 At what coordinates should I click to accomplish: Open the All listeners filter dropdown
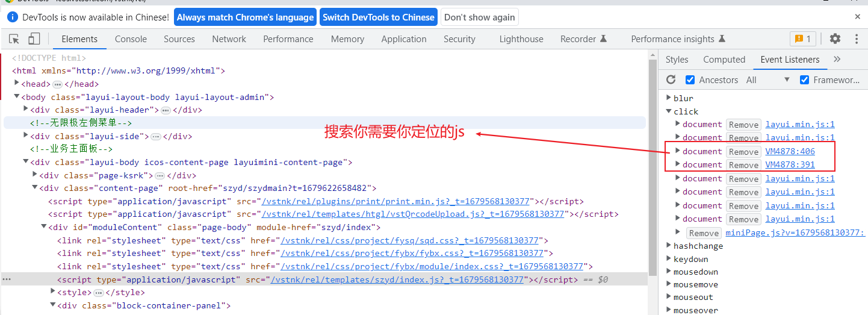click(x=767, y=80)
